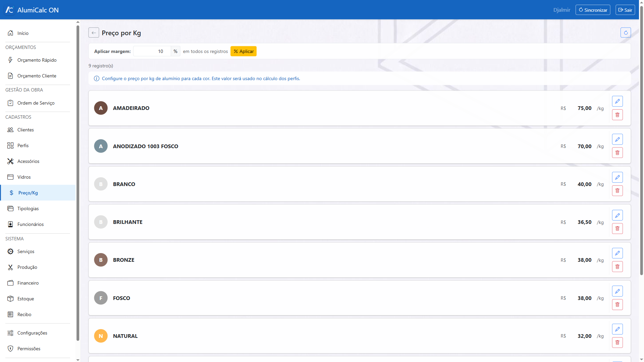Click the FOSCO grey avatar circle
This screenshot has width=644, height=362.
pos(101,298)
